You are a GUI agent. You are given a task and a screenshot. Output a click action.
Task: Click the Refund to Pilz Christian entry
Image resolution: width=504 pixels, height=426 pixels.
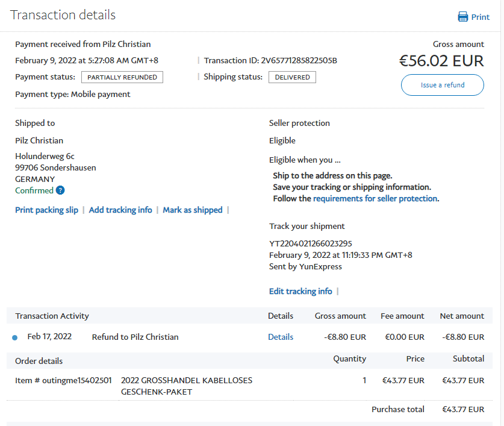click(x=135, y=337)
